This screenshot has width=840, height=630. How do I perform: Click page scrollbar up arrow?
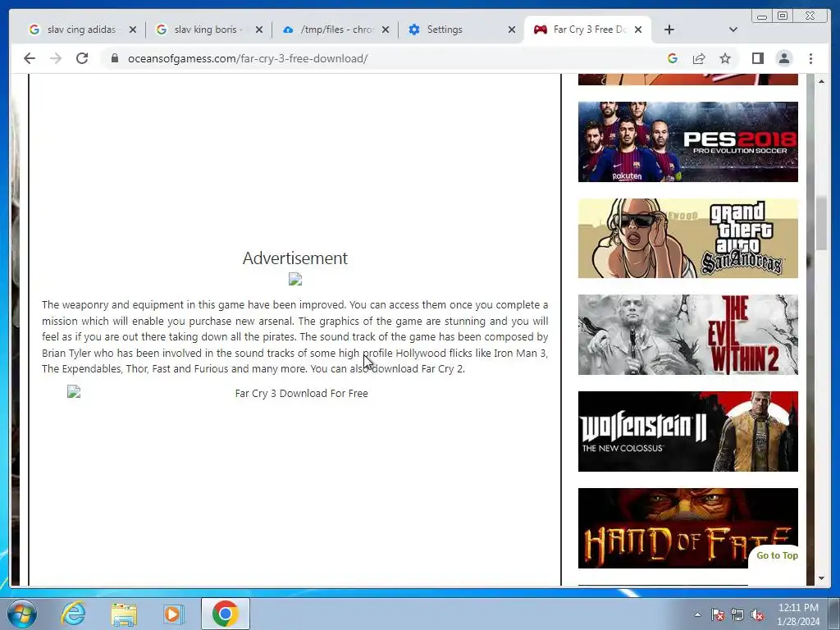(x=821, y=81)
